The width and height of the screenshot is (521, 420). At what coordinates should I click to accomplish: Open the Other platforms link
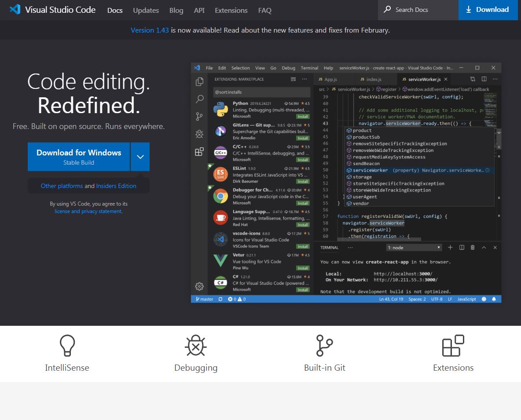[x=62, y=186]
